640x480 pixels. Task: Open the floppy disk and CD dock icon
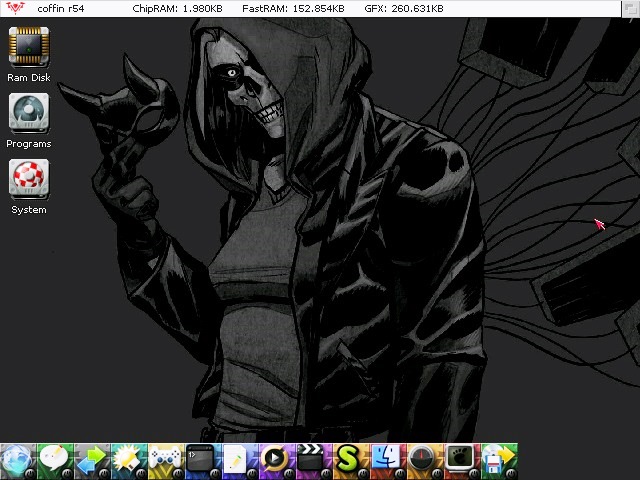[500, 461]
